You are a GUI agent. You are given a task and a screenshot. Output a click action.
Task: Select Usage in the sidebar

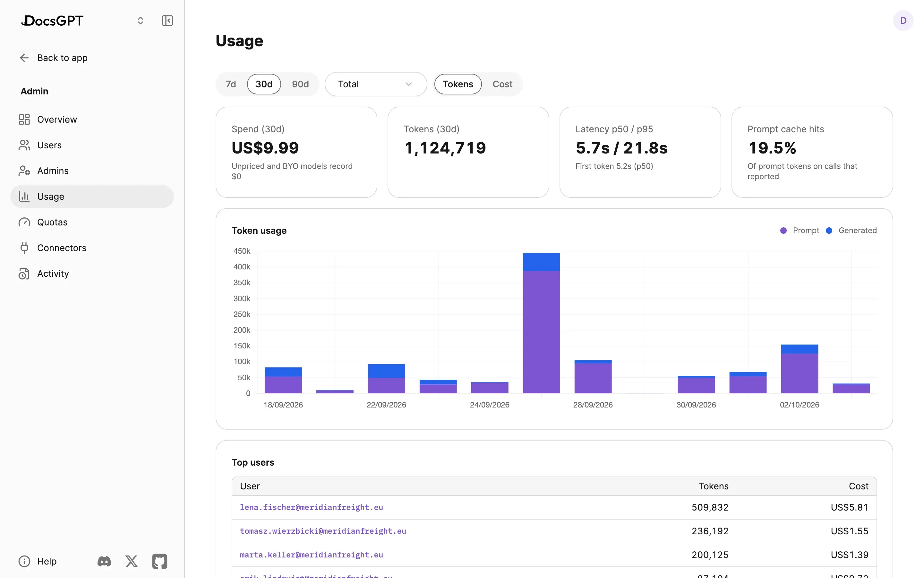coord(92,197)
